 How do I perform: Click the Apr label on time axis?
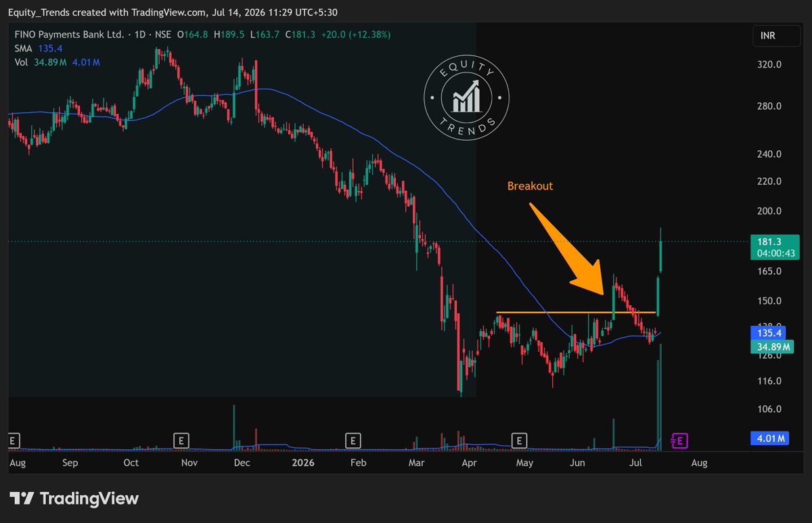coord(468,463)
